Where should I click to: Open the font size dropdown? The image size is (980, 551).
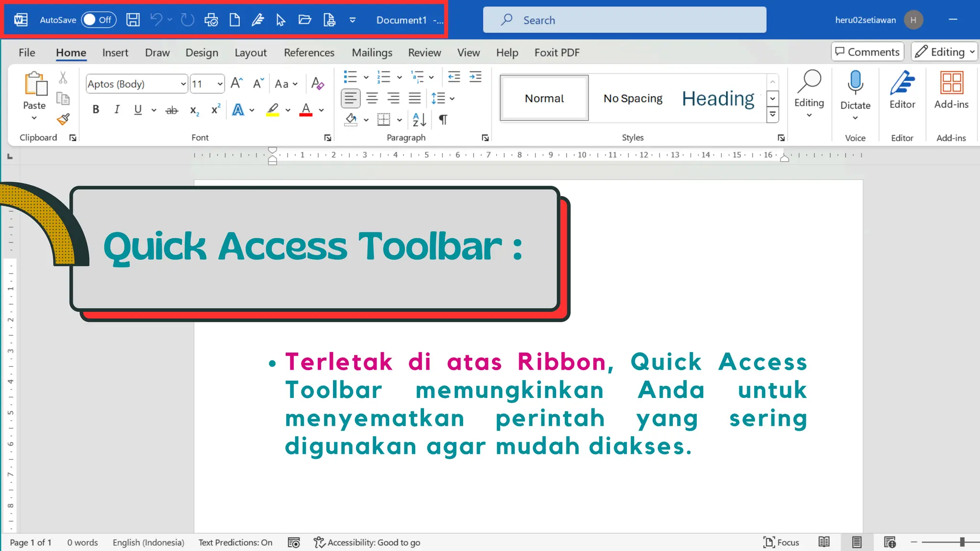click(x=220, y=84)
